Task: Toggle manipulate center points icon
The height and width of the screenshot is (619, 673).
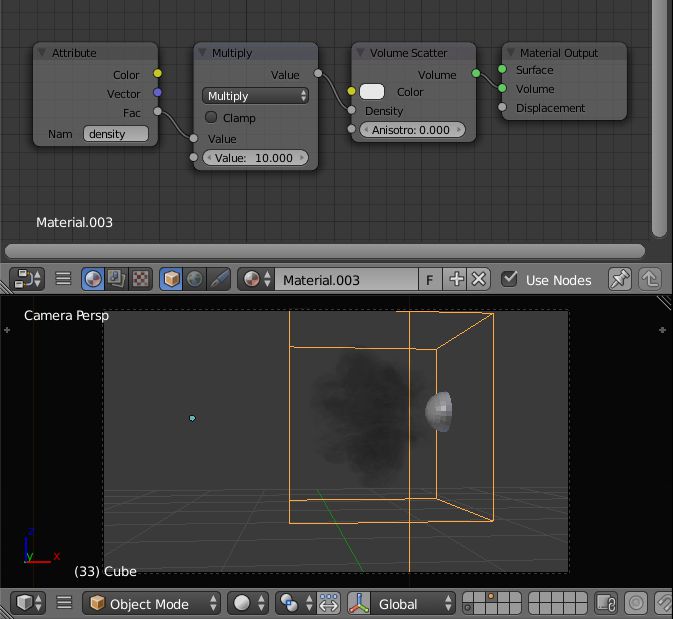Action: pos(329,603)
